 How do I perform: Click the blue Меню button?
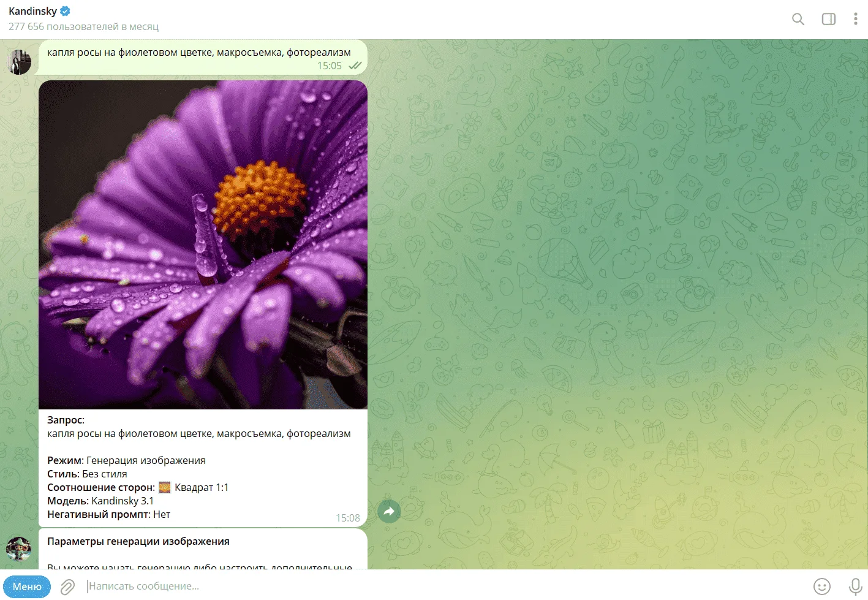pyautogui.click(x=27, y=587)
